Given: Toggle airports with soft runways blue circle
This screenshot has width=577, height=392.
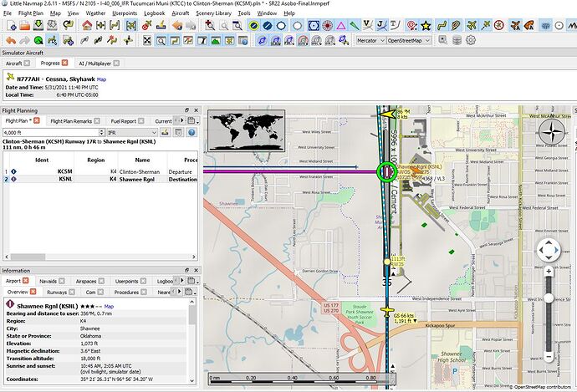Looking at the screenshot, I should 268,25.
